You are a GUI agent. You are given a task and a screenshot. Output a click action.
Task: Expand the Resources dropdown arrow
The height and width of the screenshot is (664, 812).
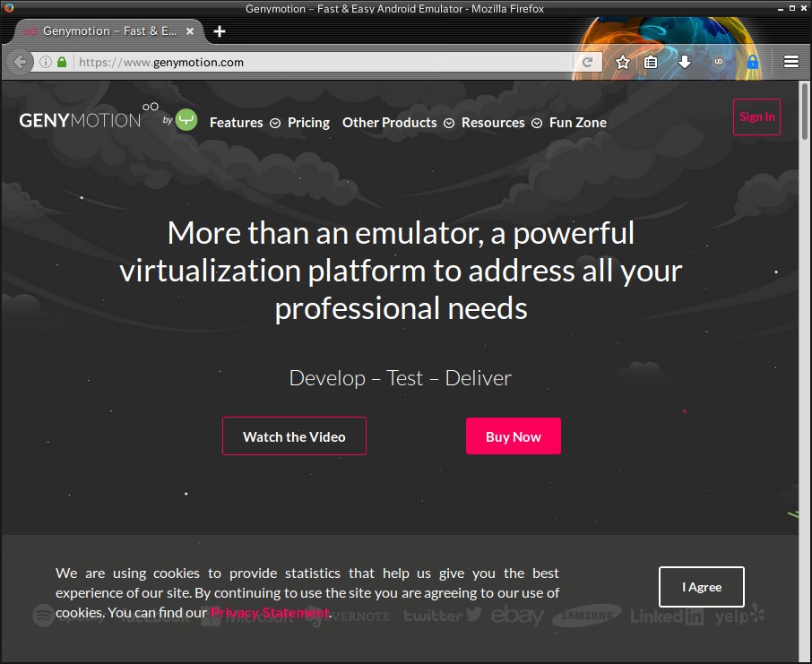pos(537,124)
